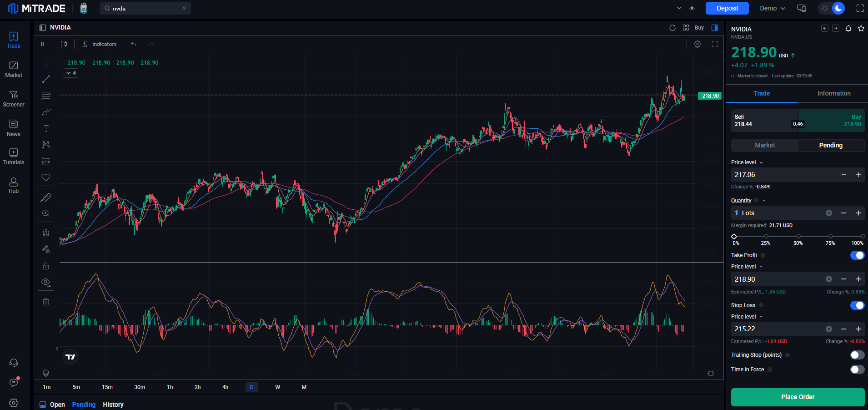
Task: Open customer support headset icon
Action: (x=14, y=363)
